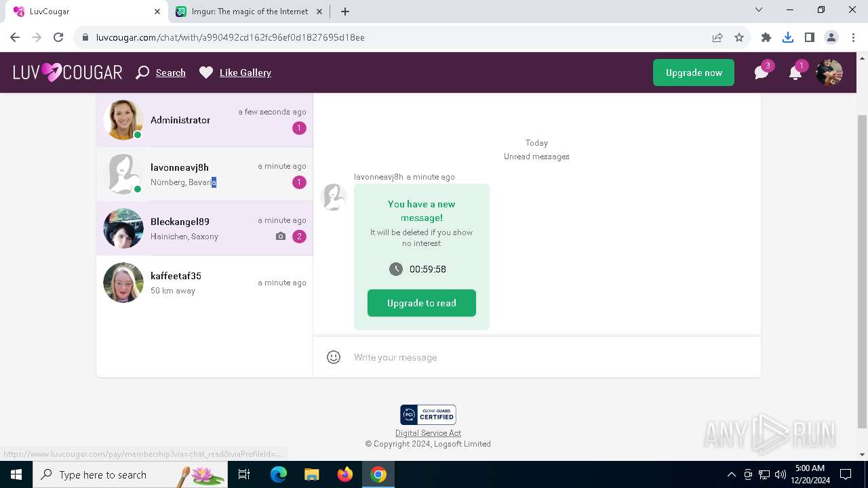Image resolution: width=868 pixels, height=488 pixels.
Task: Click the taskbar clock showing 5:00 AM
Action: [810, 474]
